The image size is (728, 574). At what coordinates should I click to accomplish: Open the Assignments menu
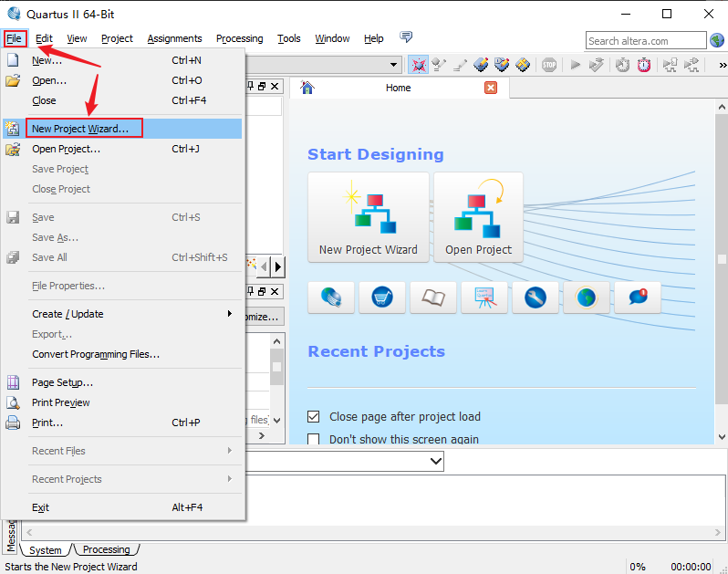click(174, 38)
